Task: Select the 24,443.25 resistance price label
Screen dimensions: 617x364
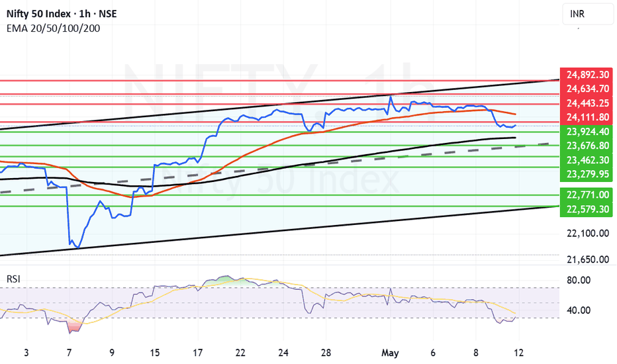Action: pos(587,103)
